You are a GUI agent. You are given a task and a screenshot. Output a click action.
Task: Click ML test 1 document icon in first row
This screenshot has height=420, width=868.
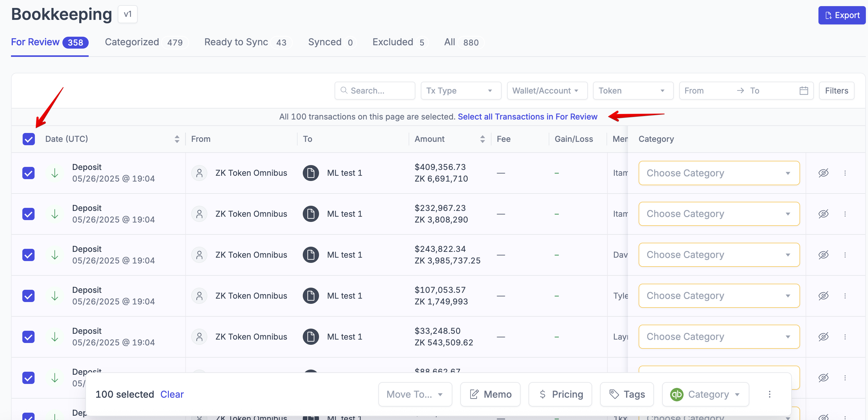310,173
